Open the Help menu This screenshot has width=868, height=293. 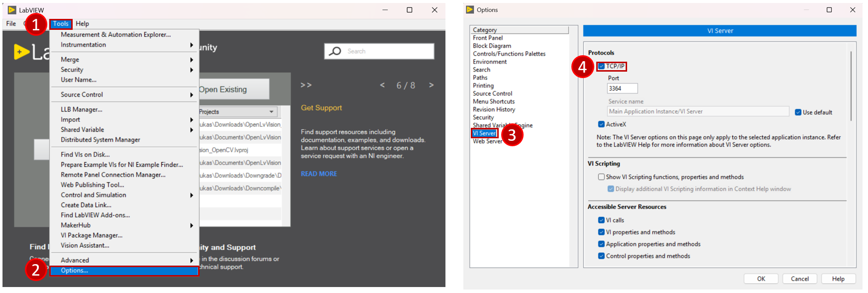(82, 24)
